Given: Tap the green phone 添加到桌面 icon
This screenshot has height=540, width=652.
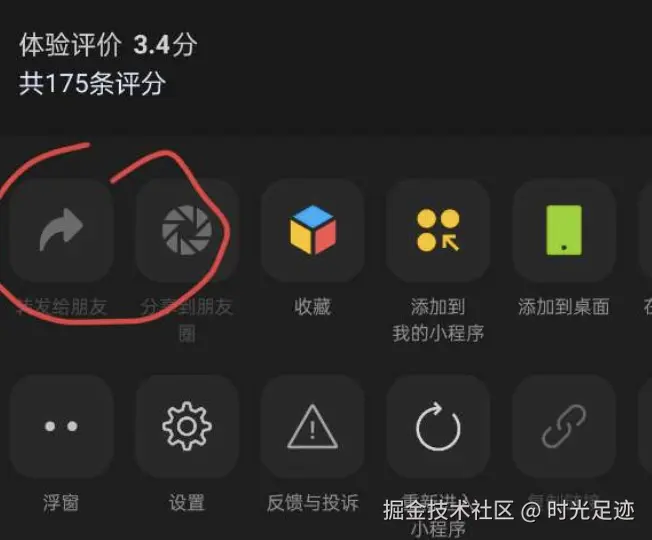Looking at the screenshot, I should [x=564, y=231].
